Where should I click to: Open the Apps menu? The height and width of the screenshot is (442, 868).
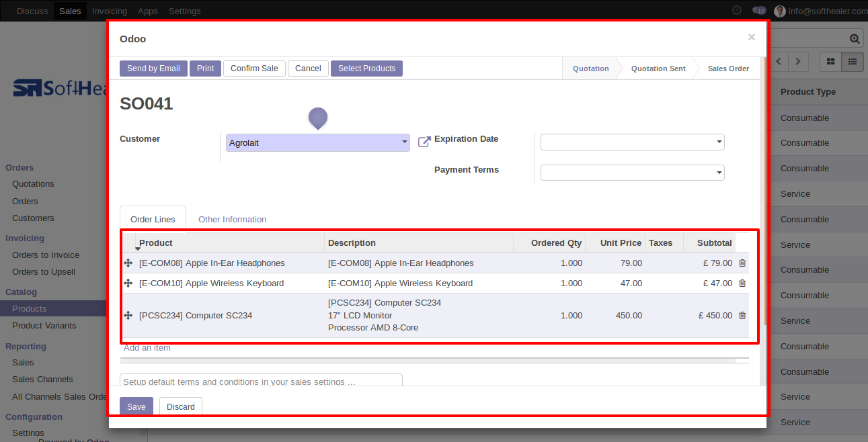pyautogui.click(x=148, y=11)
